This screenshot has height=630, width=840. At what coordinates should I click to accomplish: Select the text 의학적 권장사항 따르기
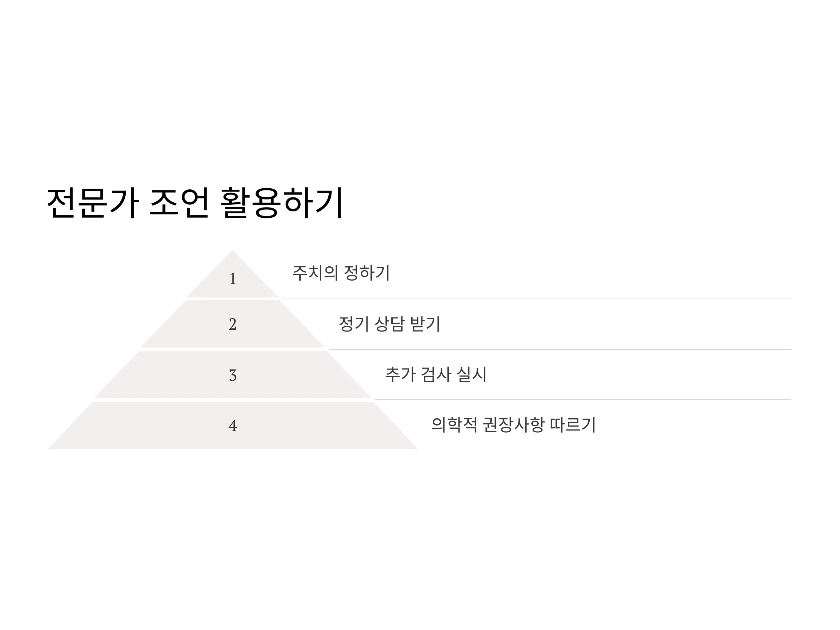point(513,425)
